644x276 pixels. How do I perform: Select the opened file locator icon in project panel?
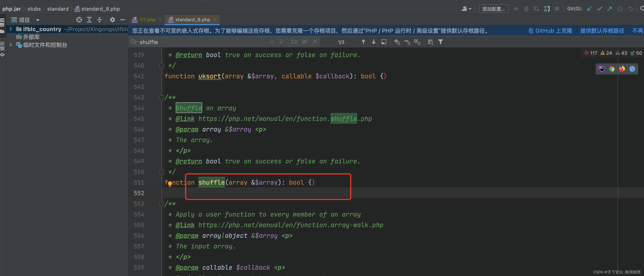tap(79, 20)
